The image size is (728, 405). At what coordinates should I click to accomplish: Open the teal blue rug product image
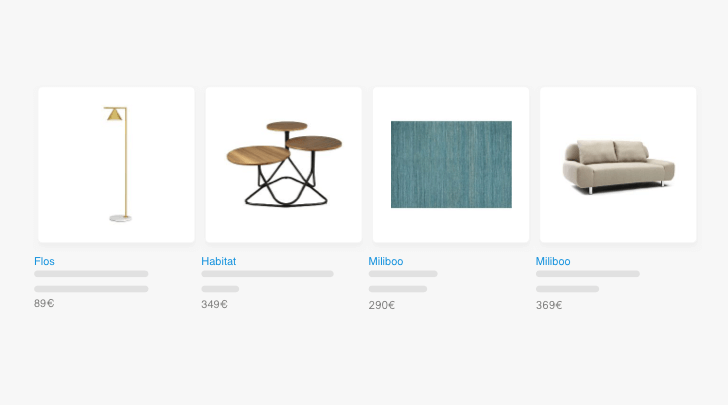tap(451, 164)
